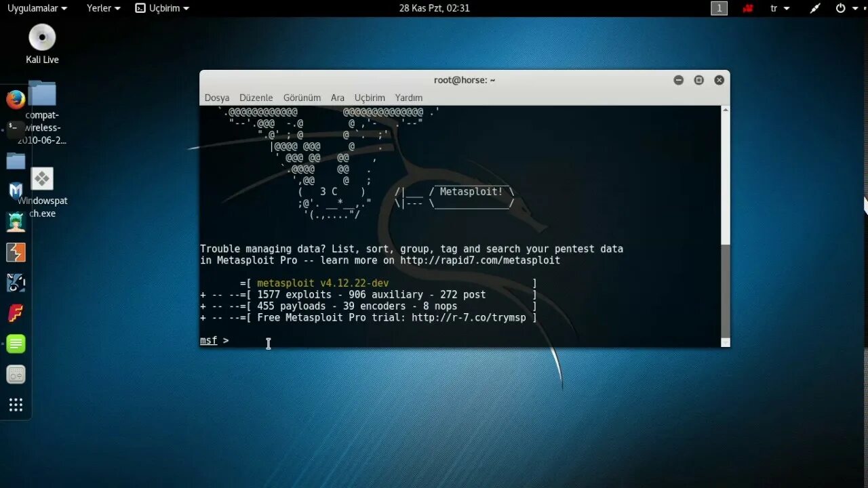
Task: Open the Files folder icon in dock
Action: 16,161
